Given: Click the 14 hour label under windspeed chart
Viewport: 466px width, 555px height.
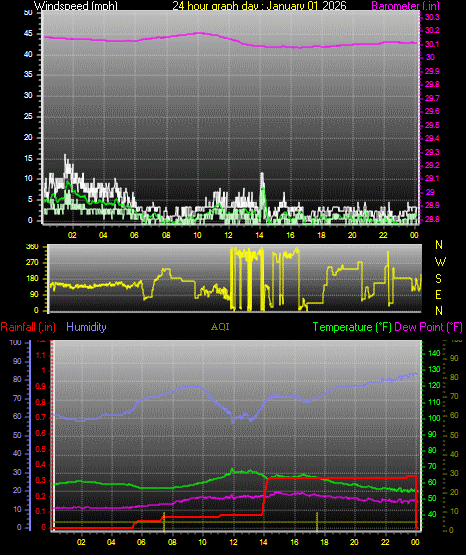Looking at the screenshot, I should [259, 235].
